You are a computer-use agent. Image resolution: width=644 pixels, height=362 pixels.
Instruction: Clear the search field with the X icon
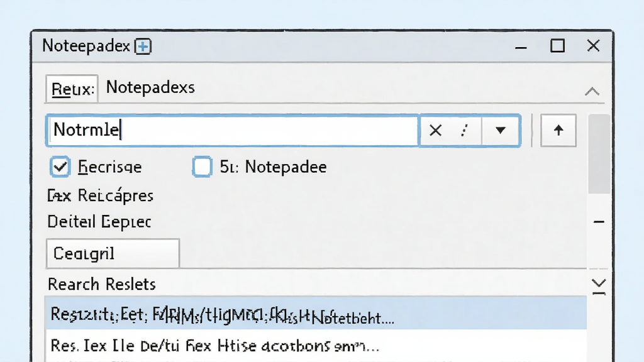[435, 131]
